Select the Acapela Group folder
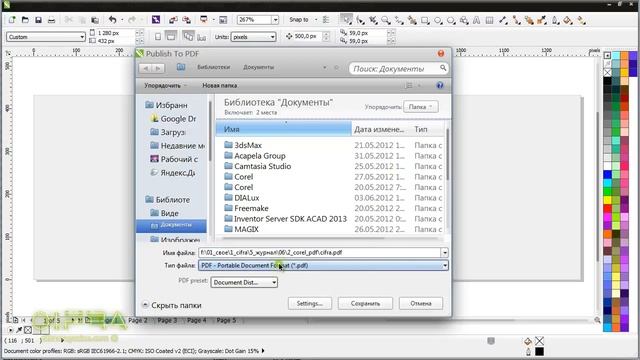 259,156
